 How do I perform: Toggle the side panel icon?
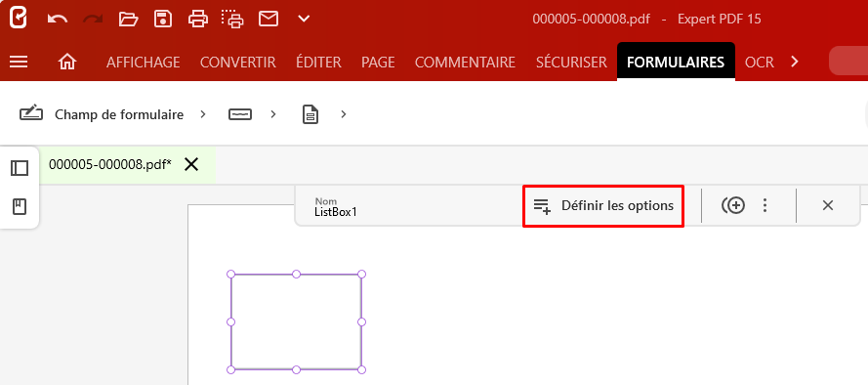[20, 168]
